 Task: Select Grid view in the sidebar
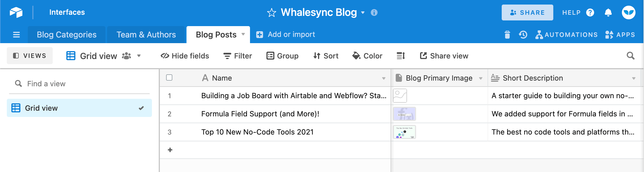79,108
